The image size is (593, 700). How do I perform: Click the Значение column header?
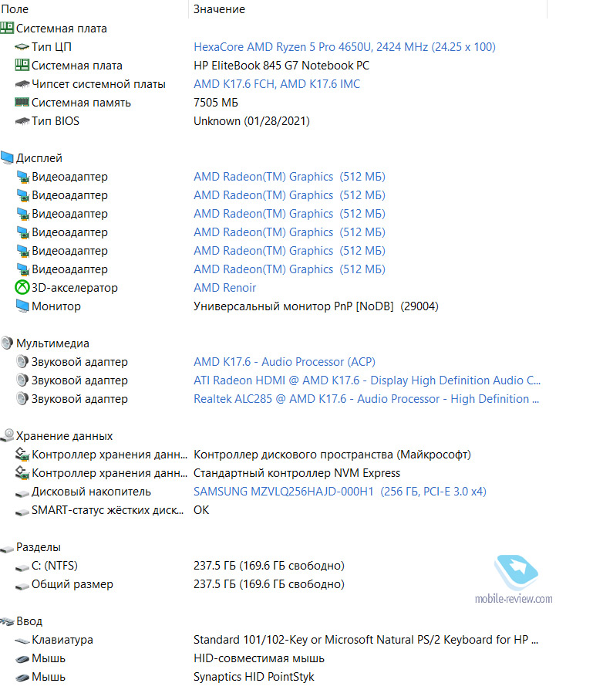point(219,9)
